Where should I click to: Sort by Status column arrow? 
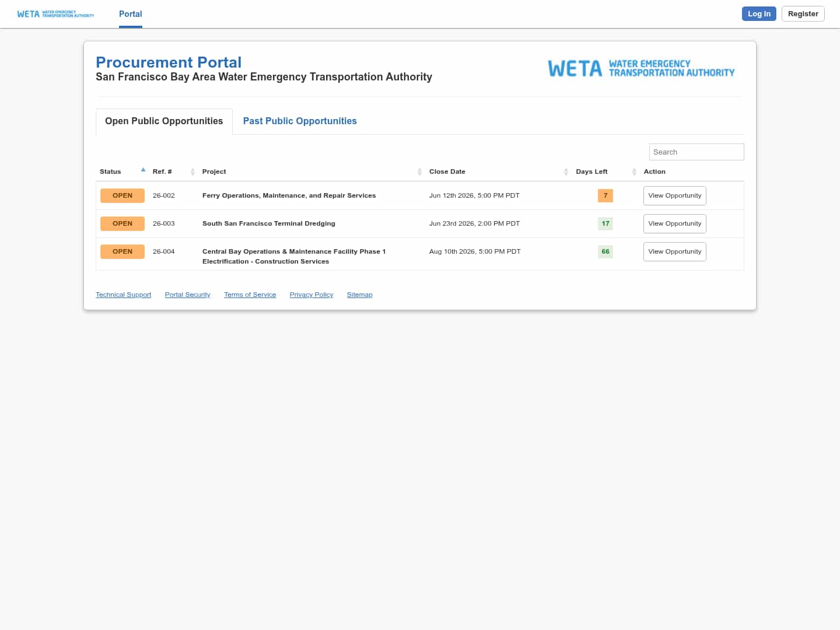click(x=143, y=170)
